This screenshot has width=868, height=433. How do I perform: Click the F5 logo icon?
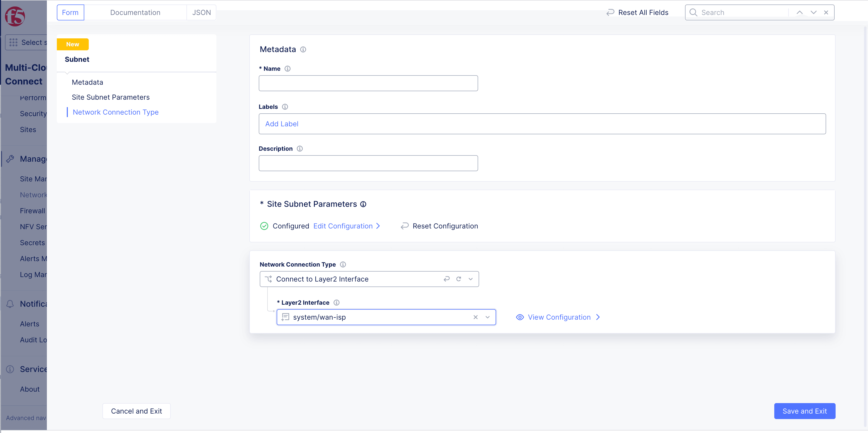pos(15,16)
